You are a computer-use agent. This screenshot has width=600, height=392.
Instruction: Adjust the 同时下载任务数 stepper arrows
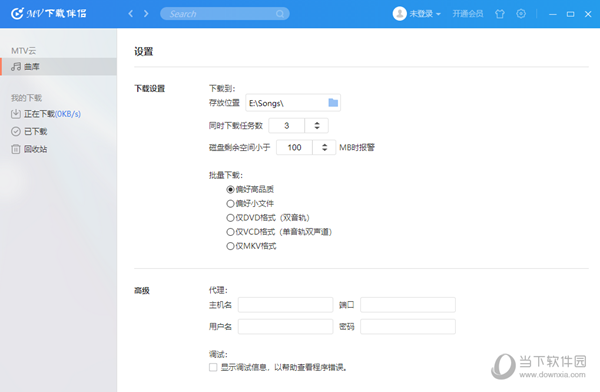[x=317, y=126]
